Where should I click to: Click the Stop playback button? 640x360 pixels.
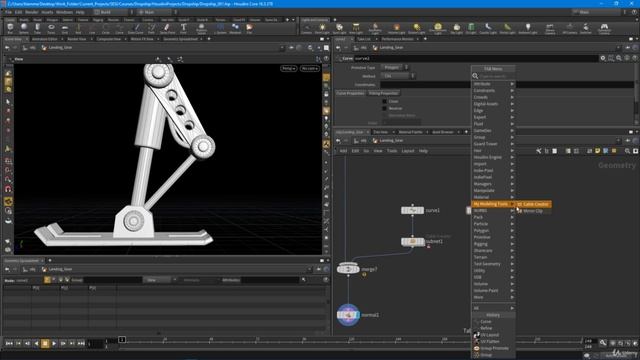(x=45, y=344)
